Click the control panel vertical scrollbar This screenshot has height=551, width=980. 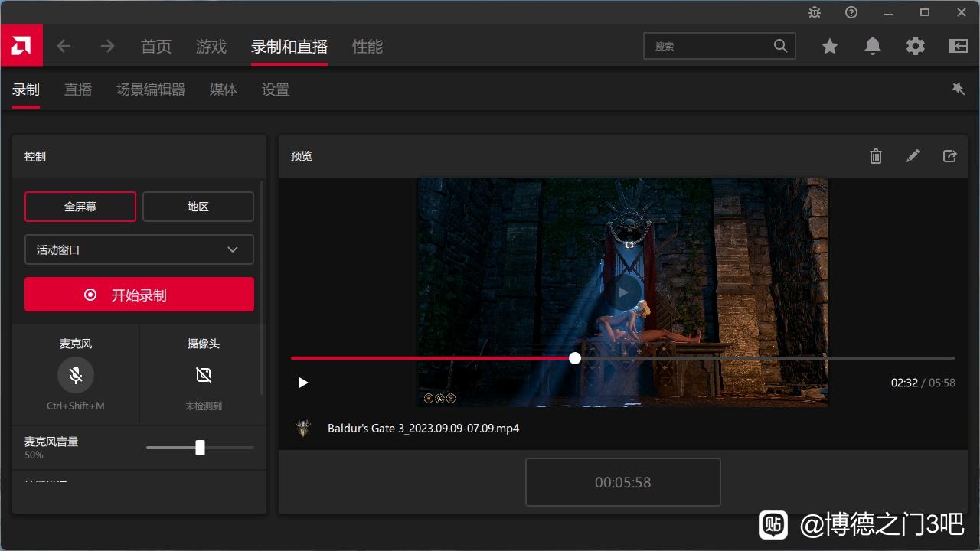tap(263, 288)
